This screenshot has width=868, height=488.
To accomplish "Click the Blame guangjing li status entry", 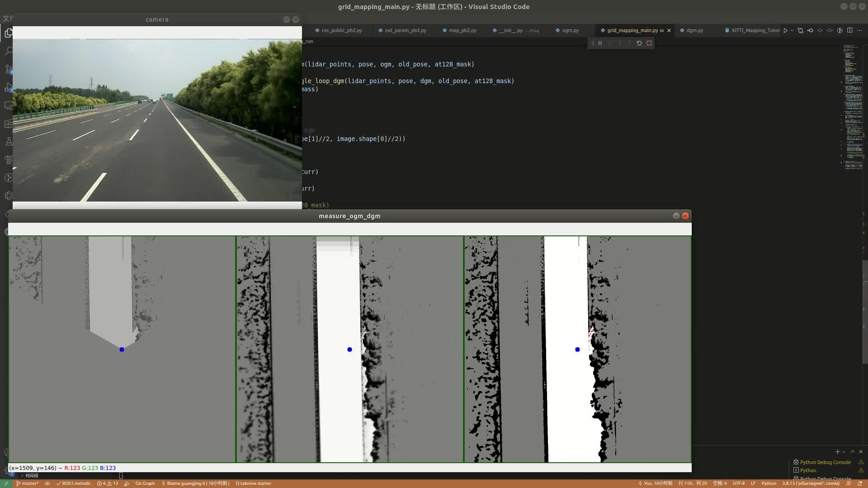I will 196,483.
